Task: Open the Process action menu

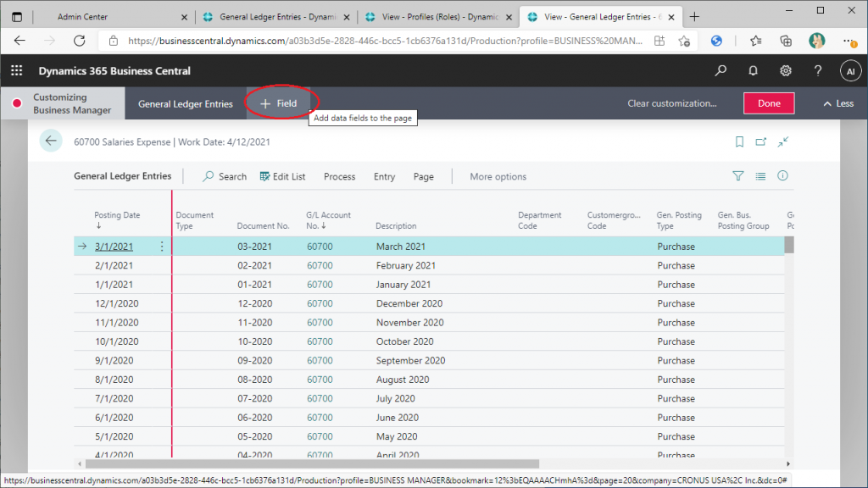Action: pyautogui.click(x=339, y=176)
